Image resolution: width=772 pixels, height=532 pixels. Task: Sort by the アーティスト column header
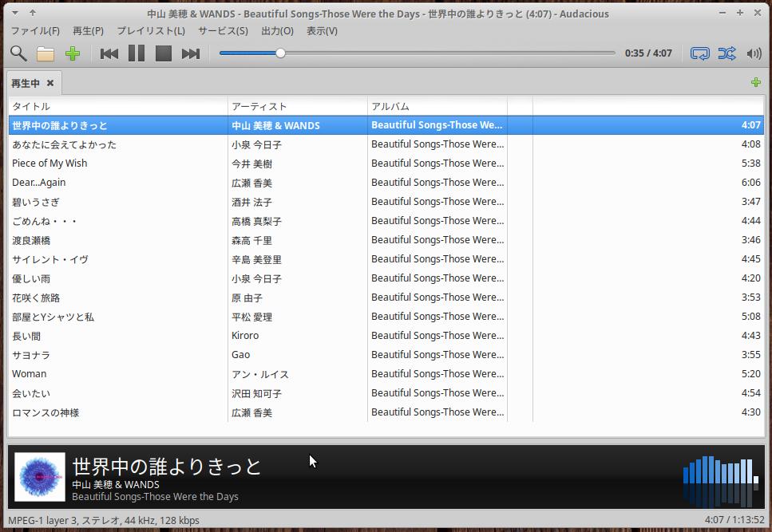point(298,106)
